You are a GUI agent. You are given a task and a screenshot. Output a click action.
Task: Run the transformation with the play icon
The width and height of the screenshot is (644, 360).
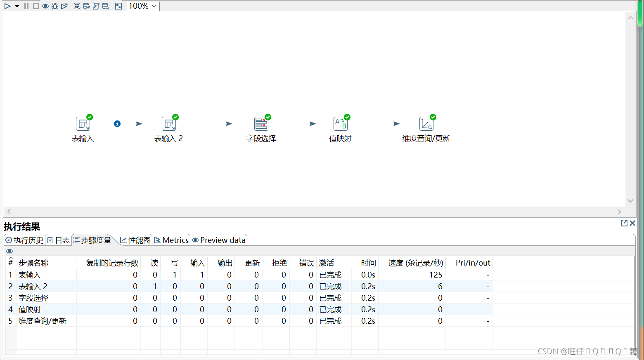[7, 6]
